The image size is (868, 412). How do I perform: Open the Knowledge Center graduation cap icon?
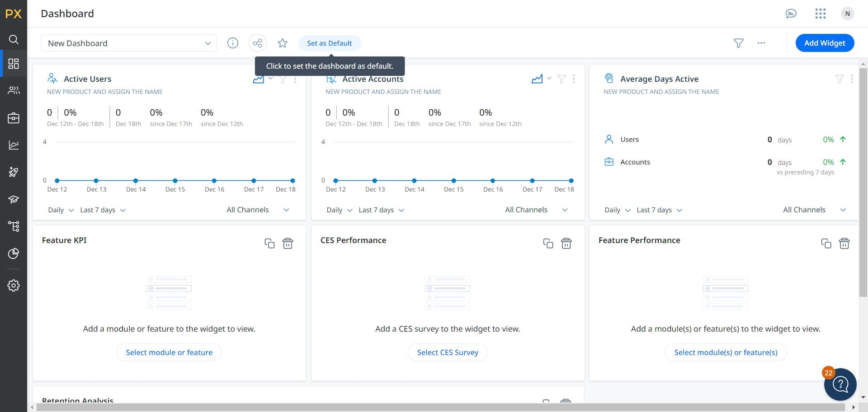tap(13, 199)
